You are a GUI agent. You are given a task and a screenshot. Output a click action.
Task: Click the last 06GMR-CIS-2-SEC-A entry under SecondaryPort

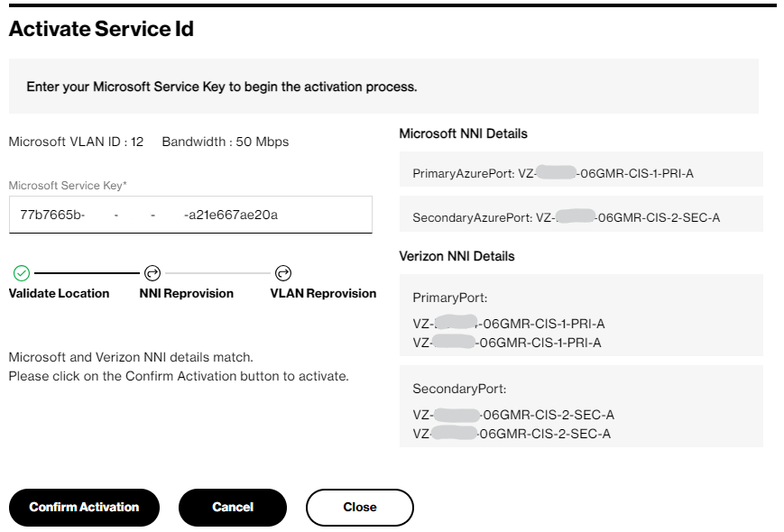(512, 434)
